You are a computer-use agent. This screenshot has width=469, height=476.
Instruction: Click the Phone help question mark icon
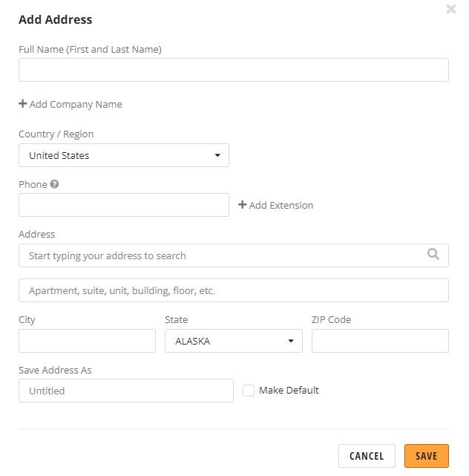point(54,184)
